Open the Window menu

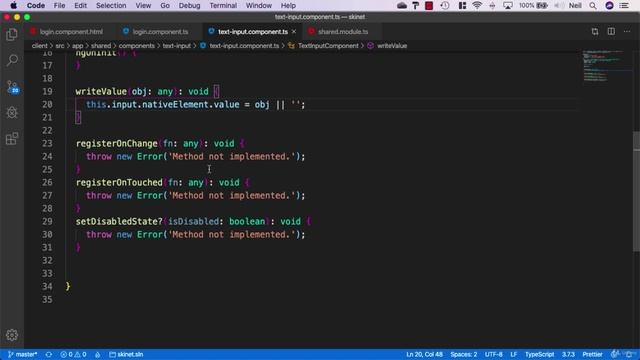(258, 6)
